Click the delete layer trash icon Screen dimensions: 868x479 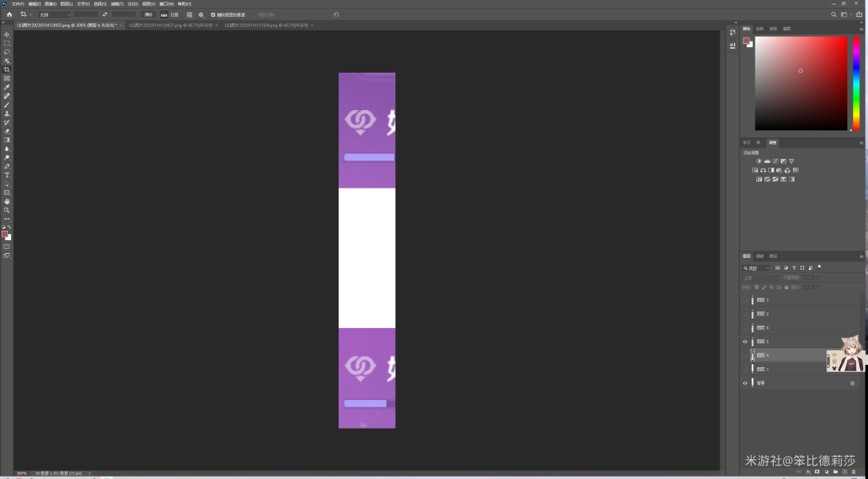854,472
